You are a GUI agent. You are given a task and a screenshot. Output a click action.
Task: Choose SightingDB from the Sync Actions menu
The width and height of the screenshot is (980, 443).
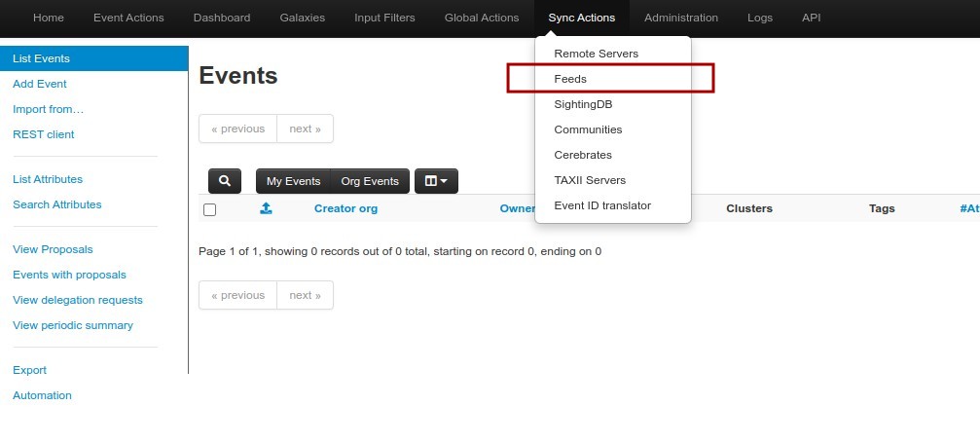[583, 104]
